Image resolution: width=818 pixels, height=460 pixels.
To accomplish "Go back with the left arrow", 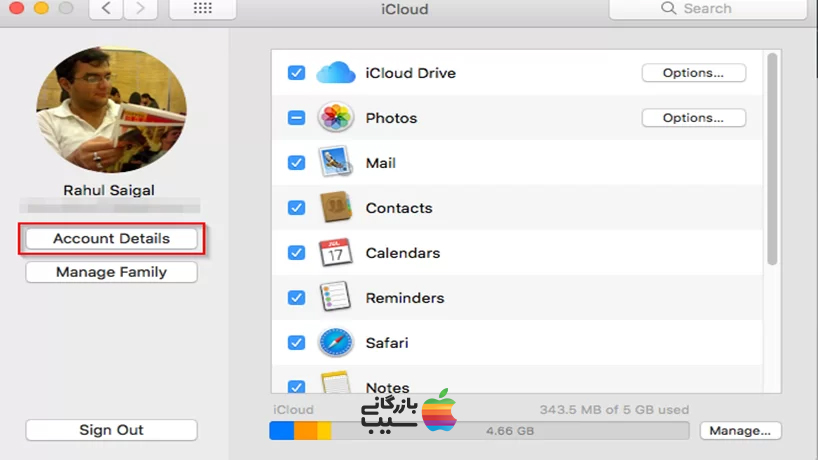I will (106, 8).
